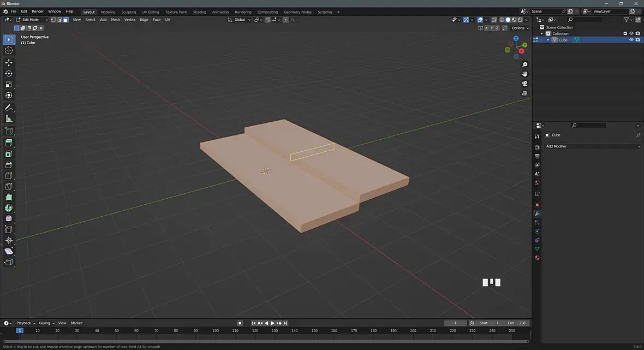Viewport: 644px width, 350px height.
Task: Toggle camera view icon
Action: (525, 84)
